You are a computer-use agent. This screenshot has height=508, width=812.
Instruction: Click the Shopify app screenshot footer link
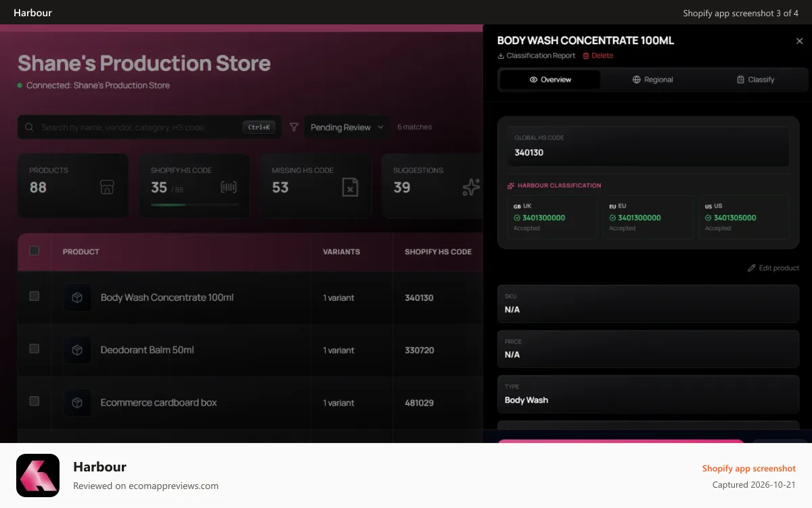(749, 469)
